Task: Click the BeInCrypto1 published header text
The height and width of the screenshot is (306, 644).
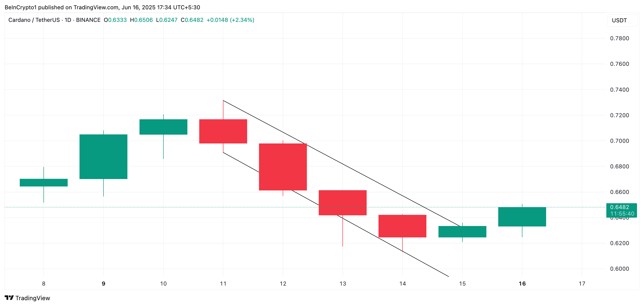Action: [102, 7]
